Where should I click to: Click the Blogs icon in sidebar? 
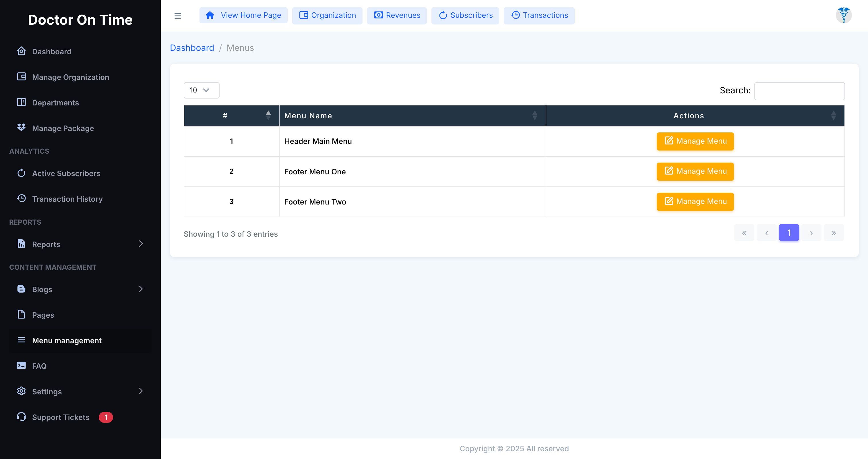point(21,289)
